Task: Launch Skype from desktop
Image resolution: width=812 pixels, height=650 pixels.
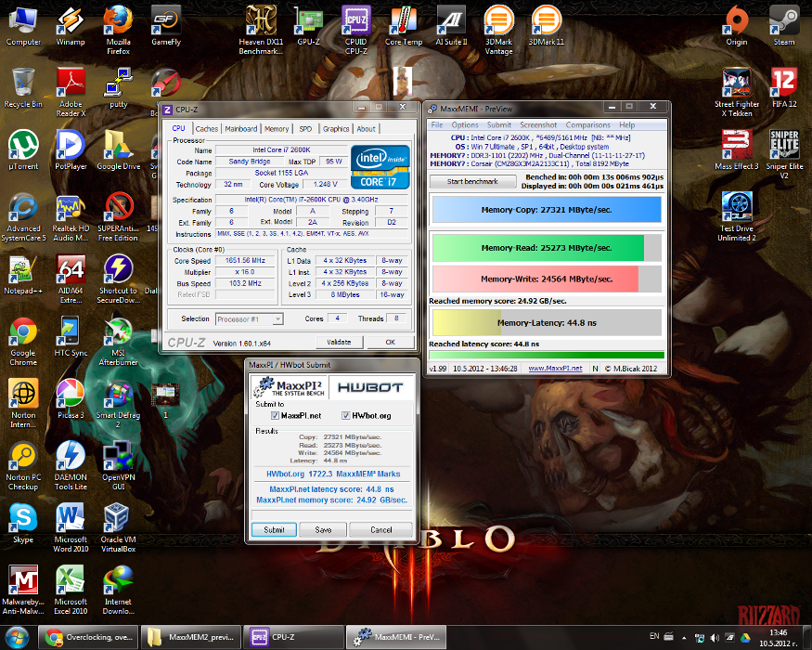Action: coord(23,524)
